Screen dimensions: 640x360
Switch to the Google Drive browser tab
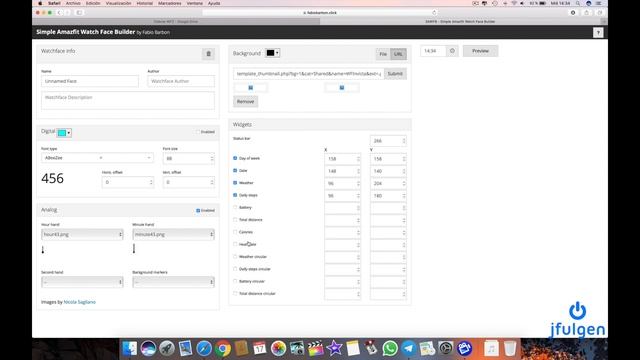(176, 21)
